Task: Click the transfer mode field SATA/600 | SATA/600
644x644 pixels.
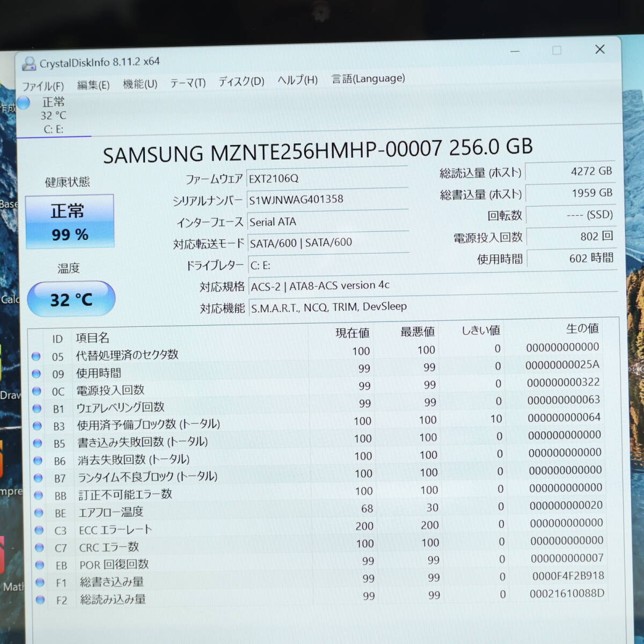Action: (329, 243)
